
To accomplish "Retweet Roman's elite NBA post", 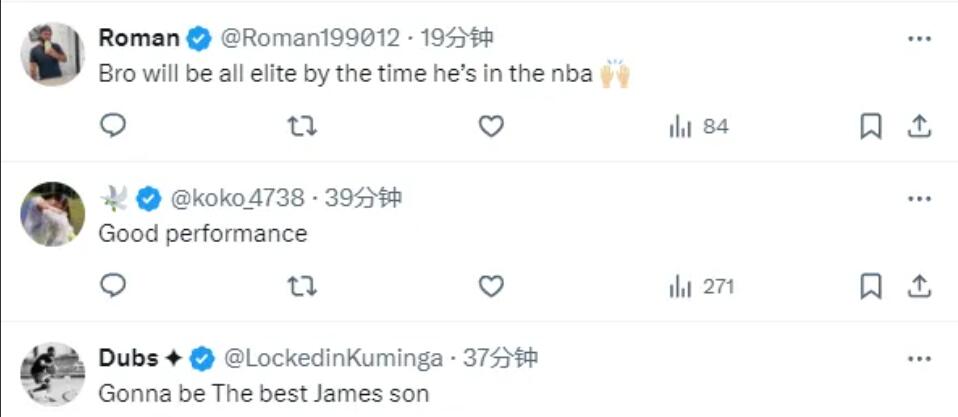I will 302,126.
